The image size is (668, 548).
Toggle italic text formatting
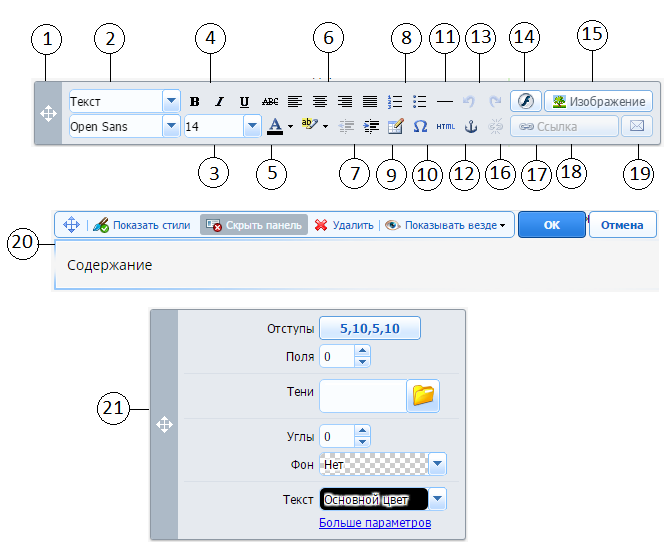219,101
